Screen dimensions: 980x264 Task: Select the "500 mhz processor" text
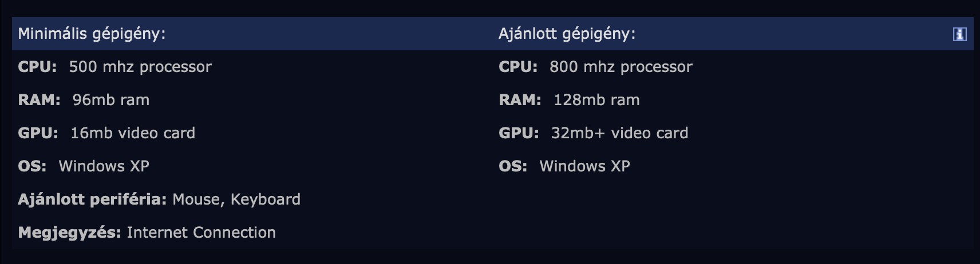tap(140, 67)
